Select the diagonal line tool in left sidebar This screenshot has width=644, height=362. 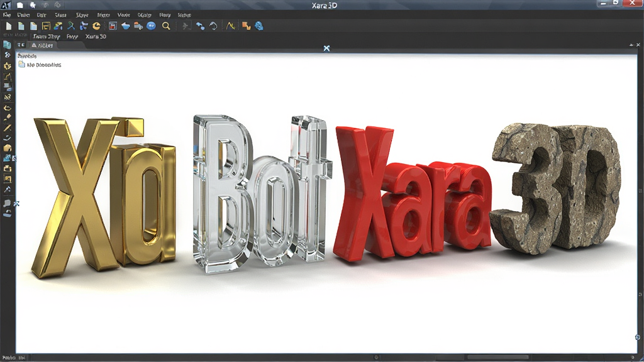point(8,128)
